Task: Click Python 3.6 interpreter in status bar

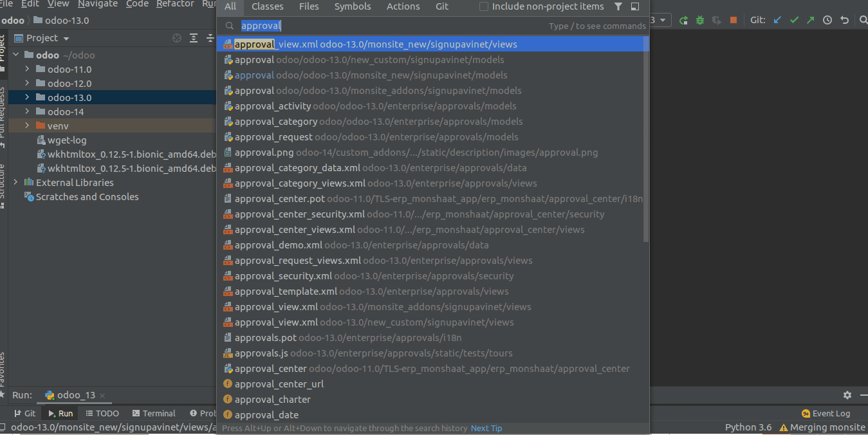Action: pyautogui.click(x=748, y=427)
